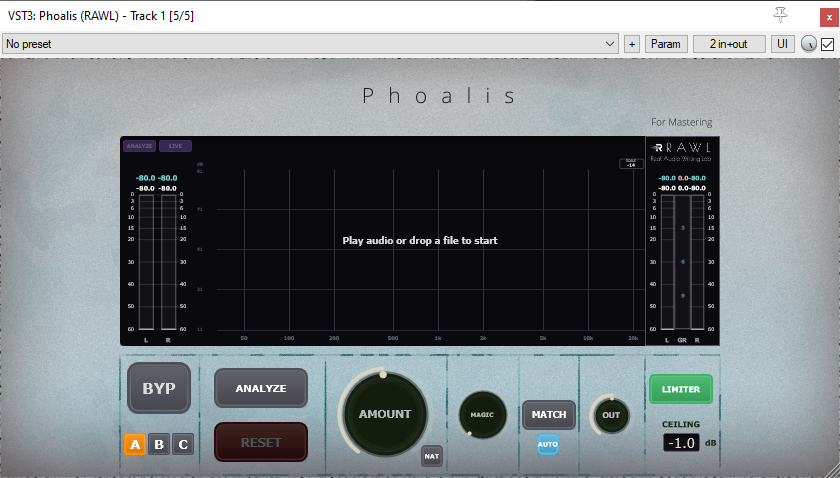Toggle the AUTO match button

point(548,444)
